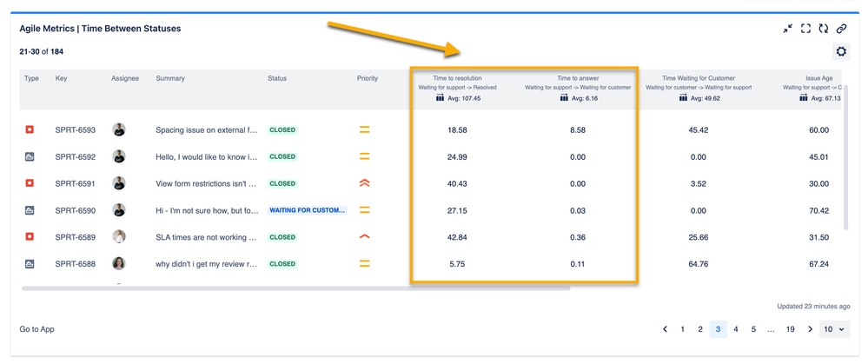Click medium priority icon for SPRT-6590
This screenshot has width=868, height=364.
(364, 210)
